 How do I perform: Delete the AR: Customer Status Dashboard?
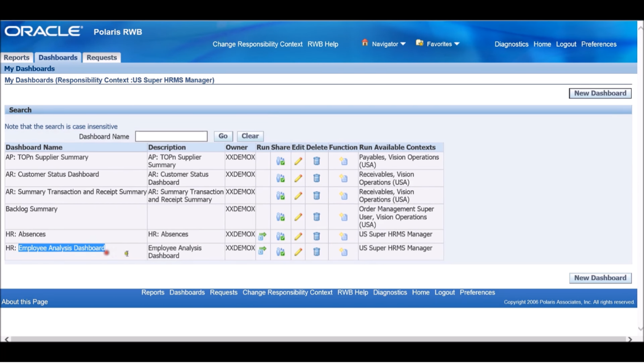click(317, 178)
